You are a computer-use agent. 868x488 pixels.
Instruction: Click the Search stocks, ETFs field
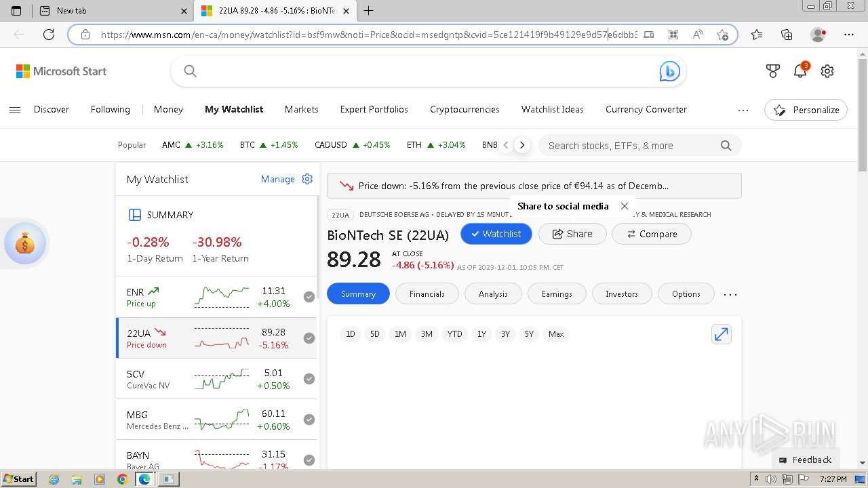[639, 146]
